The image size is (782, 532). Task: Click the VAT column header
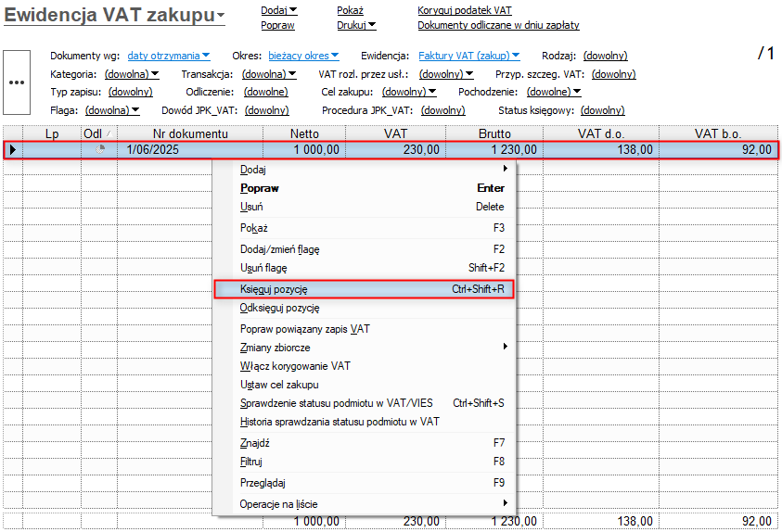point(395,133)
